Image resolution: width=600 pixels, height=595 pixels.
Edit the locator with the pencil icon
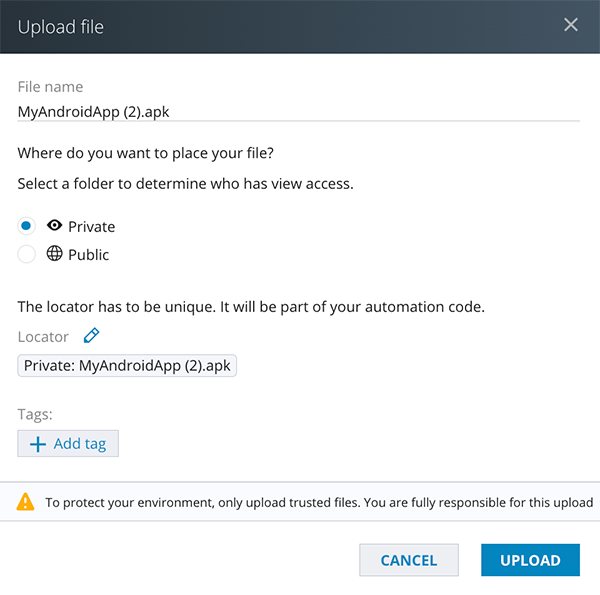(91, 336)
